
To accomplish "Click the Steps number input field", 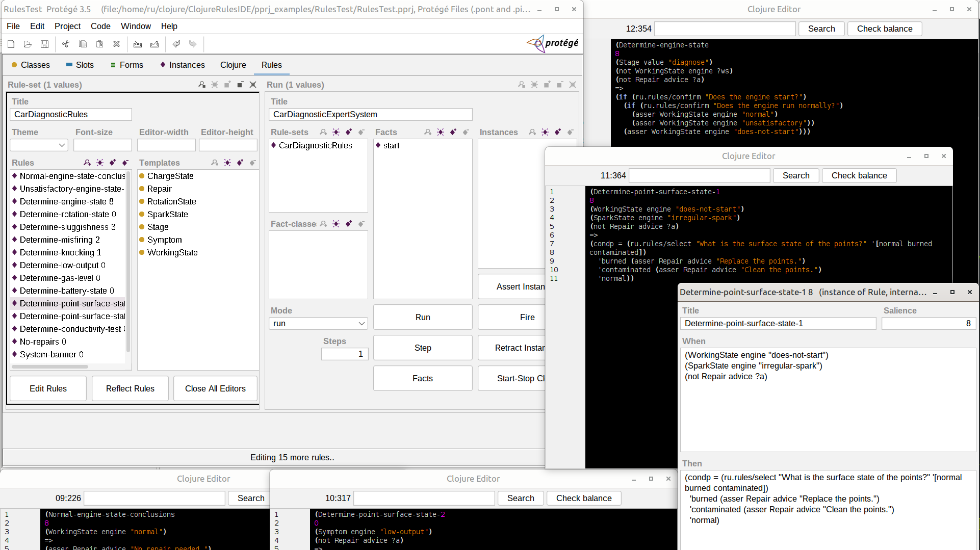I will click(345, 354).
